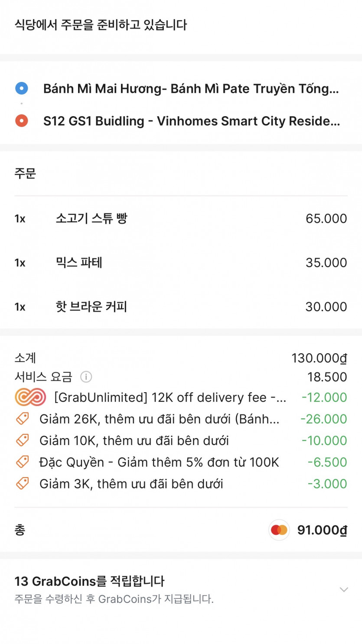Image resolution: width=362 pixels, height=644 pixels.
Task: Tap the -26.000 discount amount
Action: 323,419
